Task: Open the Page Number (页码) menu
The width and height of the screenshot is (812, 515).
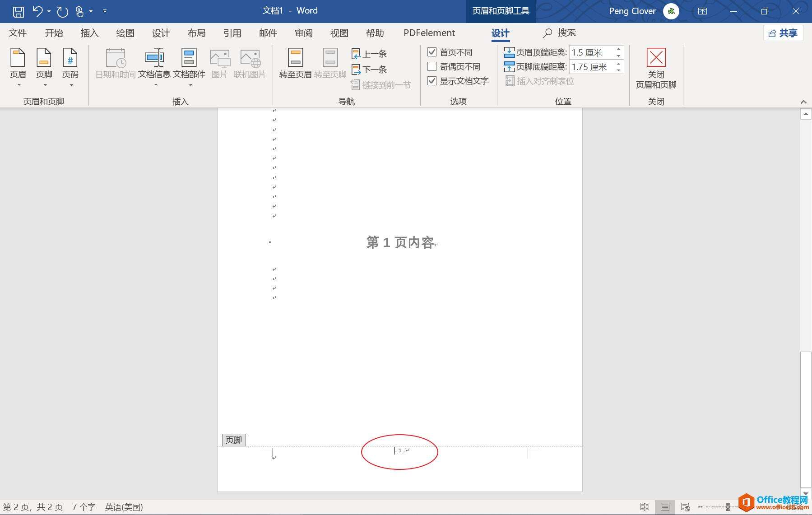Action: tap(70, 67)
